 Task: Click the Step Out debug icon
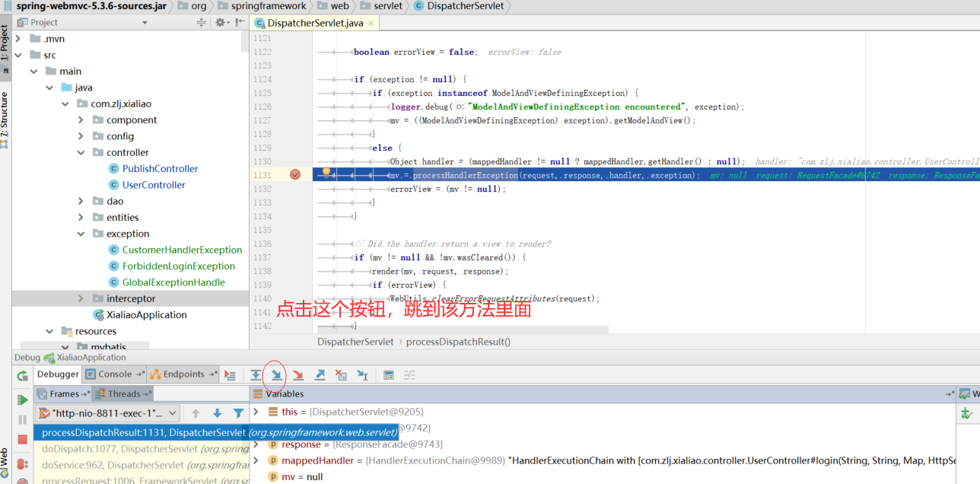pos(320,375)
